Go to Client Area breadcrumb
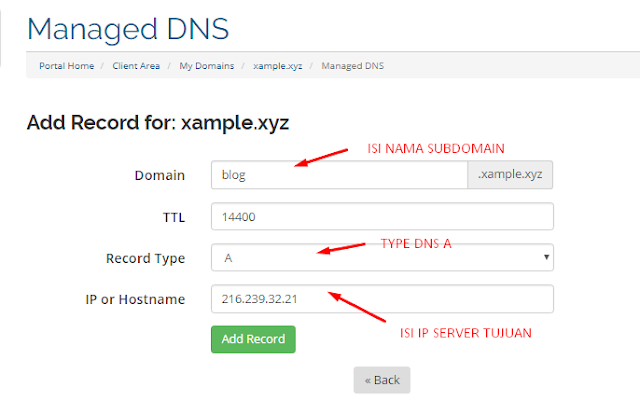This screenshot has width=640, height=415. point(136,66)
